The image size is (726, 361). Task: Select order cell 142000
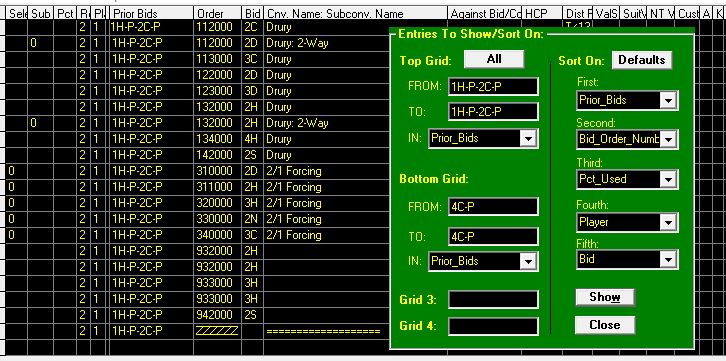[218, 155]
